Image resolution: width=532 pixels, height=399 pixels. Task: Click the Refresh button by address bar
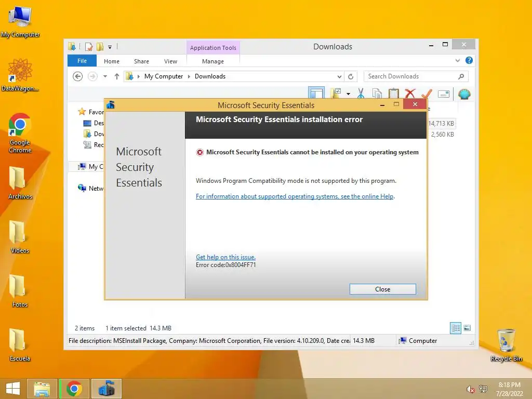coord(351,76)
